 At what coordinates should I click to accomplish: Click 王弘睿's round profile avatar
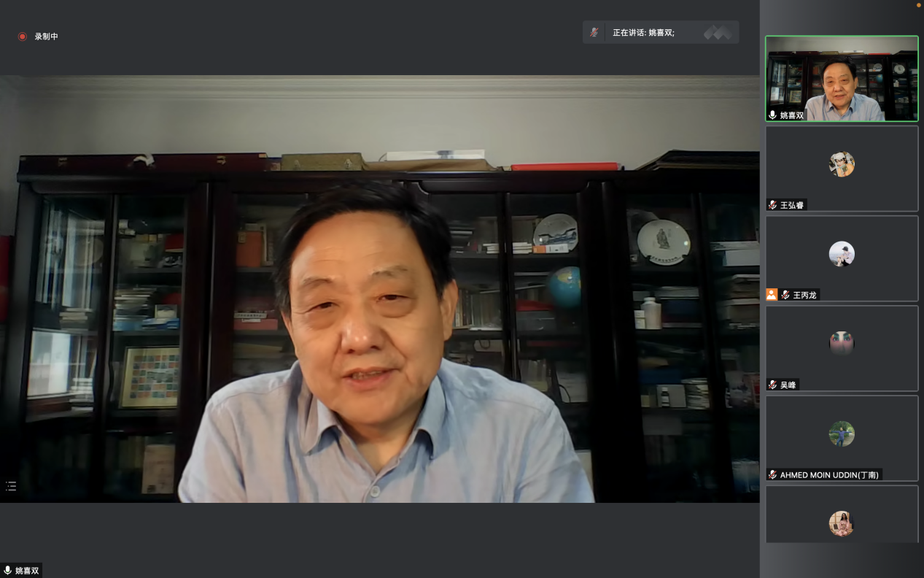tap(842, 164)
